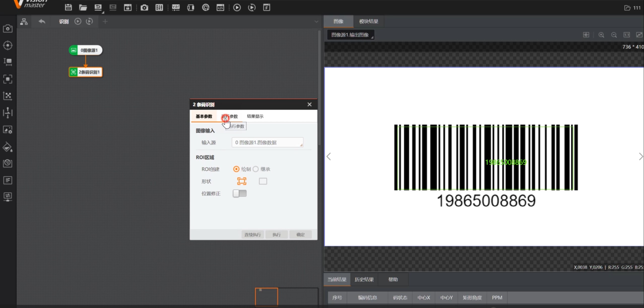644x308 pixels.
Task: Add a new flow with plus button
Action: pyautogui.click(x=105, y=22)
